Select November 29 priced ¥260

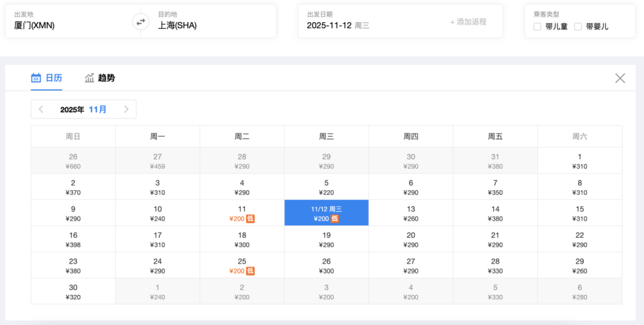pos(580,265)
